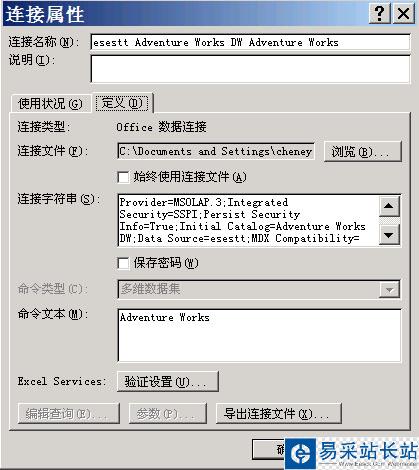
Task: Enable 始终使用连接文件 checkbox
Action: [x=123, y=177]
